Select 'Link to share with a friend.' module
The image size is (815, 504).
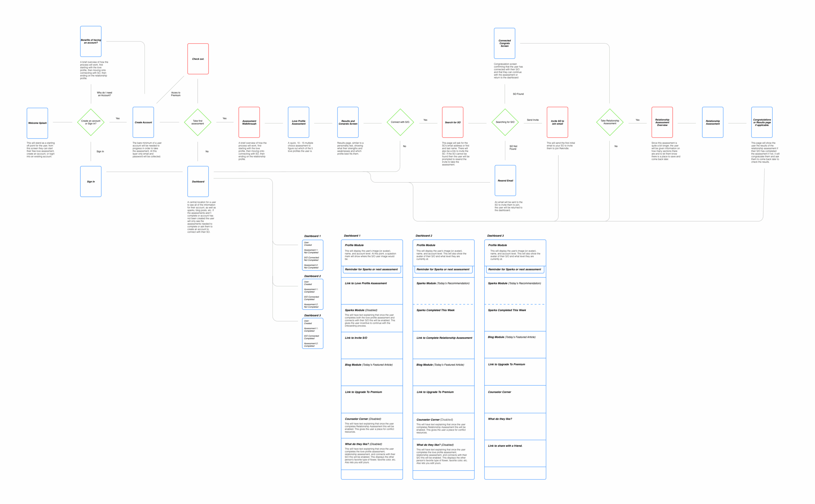505,446
